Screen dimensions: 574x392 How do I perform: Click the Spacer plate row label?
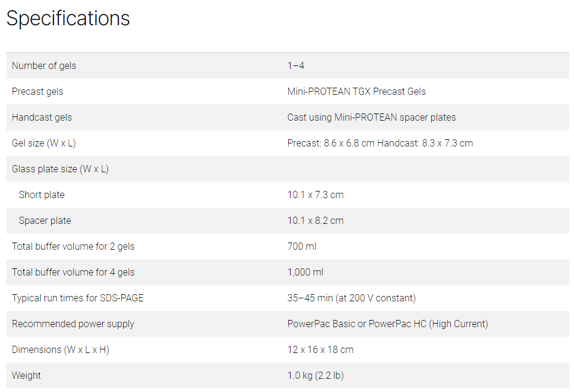click(44, 220)
